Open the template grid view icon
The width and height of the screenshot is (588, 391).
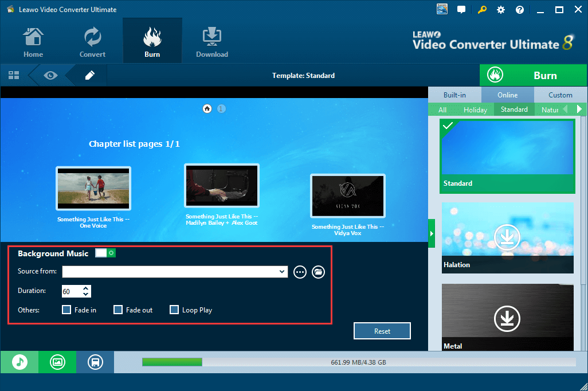click(14, 76)
